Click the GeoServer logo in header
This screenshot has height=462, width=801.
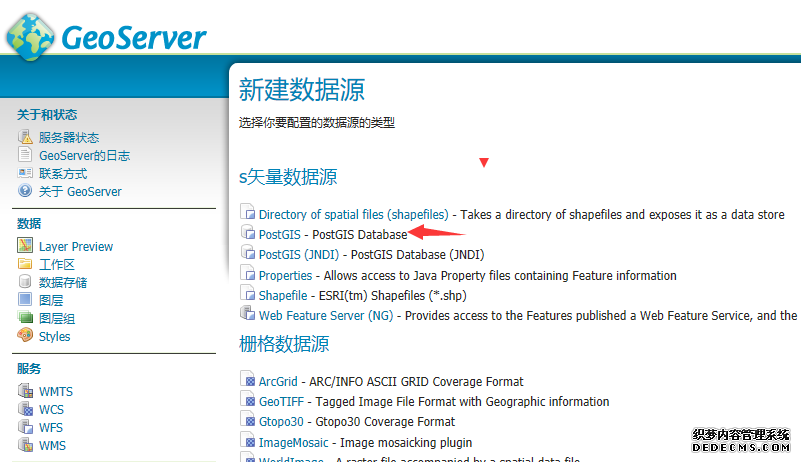(x=106, y=37)
